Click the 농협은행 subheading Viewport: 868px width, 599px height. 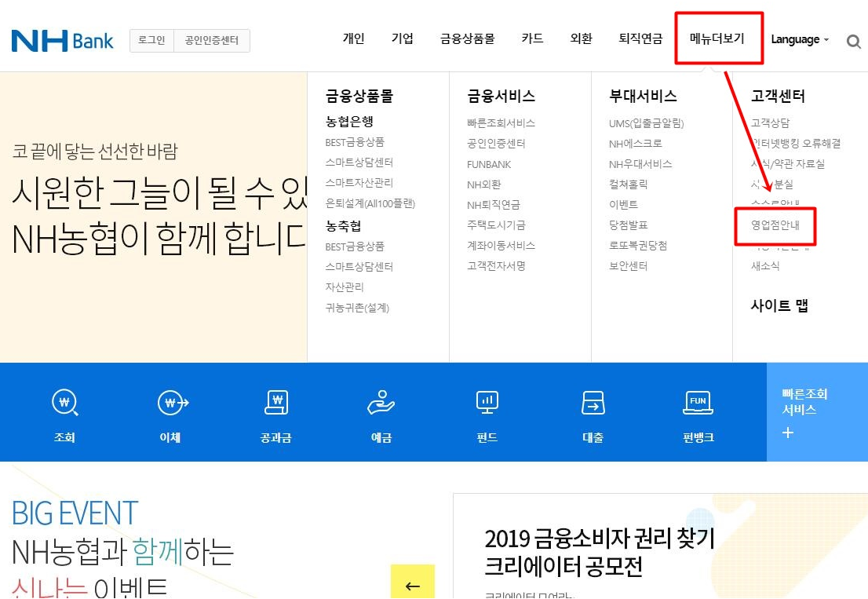(349, 121)
